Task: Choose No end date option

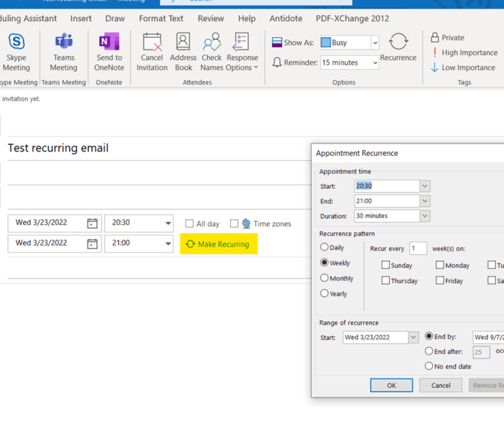Action: (429, 366)
